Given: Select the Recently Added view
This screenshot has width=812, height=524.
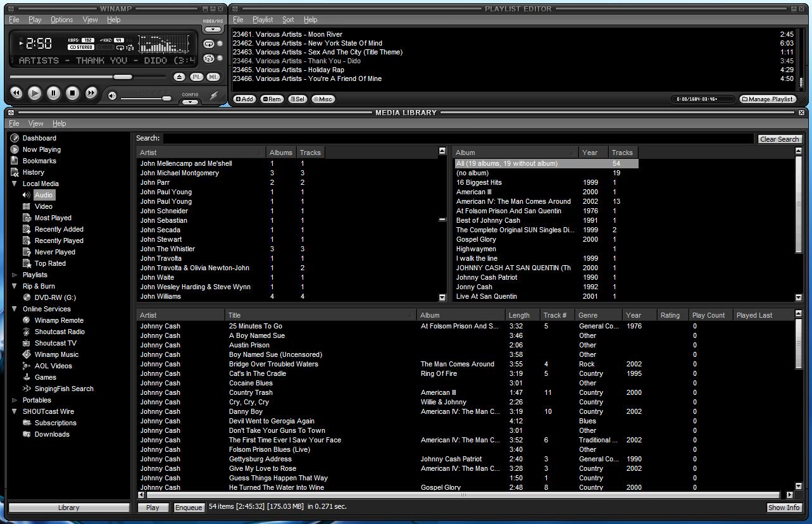Looking at the screenshot, I should tap(59, 229).
